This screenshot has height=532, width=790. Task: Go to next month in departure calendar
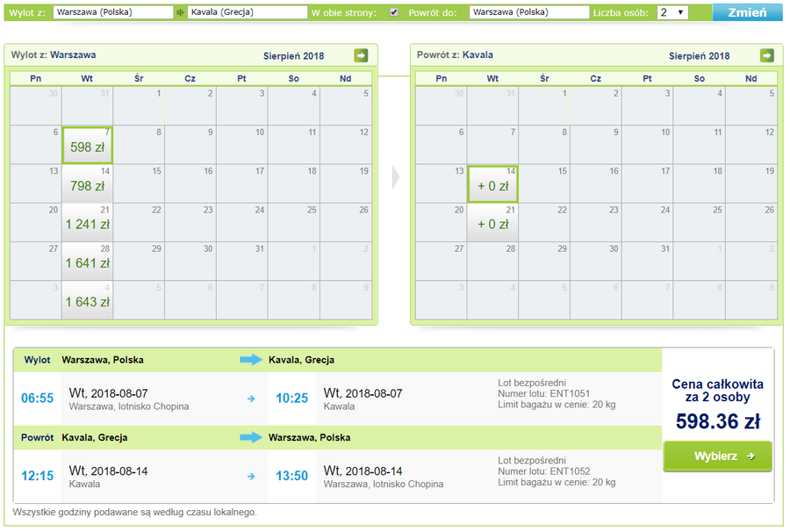(361, 55)
